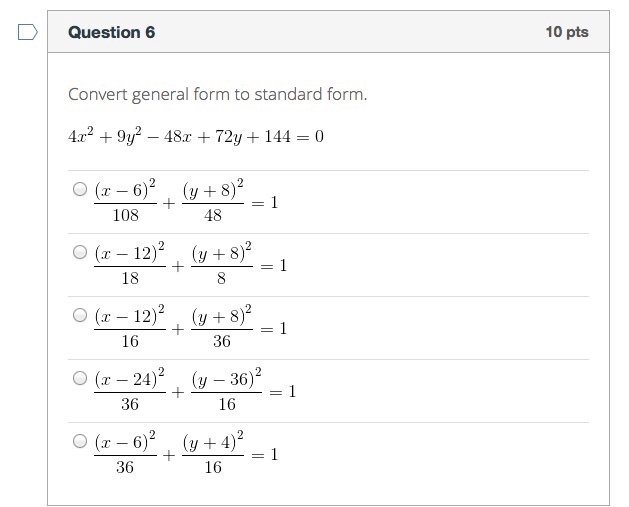Click the (x − 12)² over 18 fraction
Viewport: 629px width, 507px height.
(130, 265)
